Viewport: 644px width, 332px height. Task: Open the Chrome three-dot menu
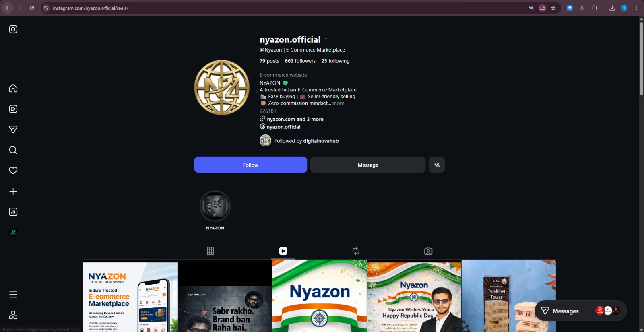coord(636,8)
